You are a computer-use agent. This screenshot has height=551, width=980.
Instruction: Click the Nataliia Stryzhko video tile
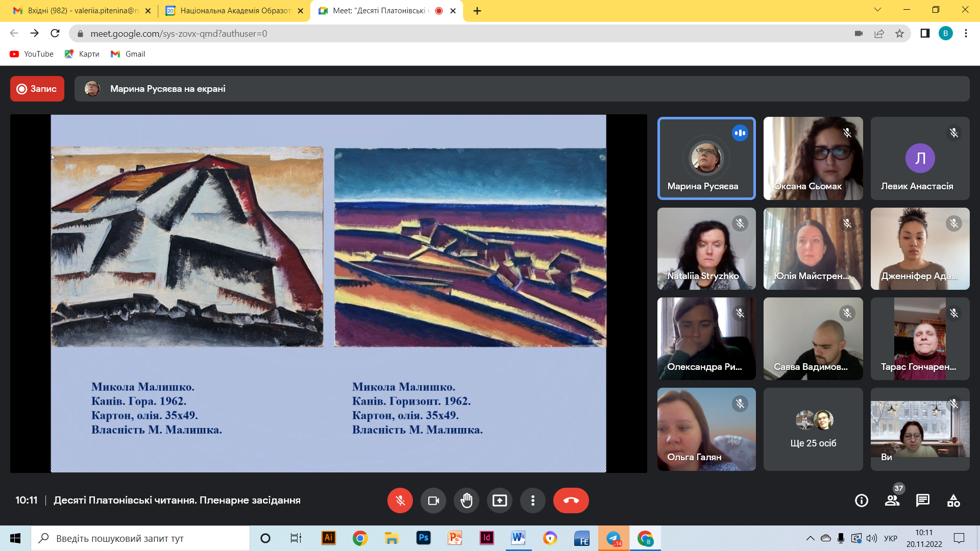(706, 248)
